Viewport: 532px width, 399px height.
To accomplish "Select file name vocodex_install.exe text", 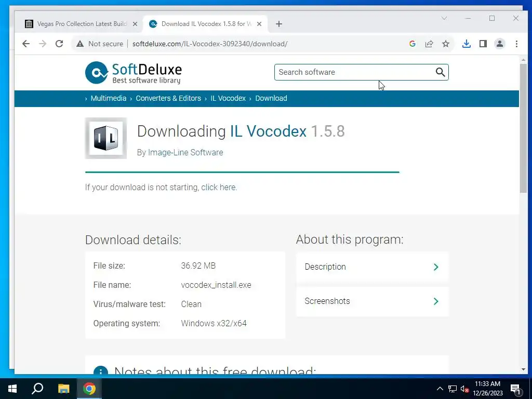I will coord(216,285).
